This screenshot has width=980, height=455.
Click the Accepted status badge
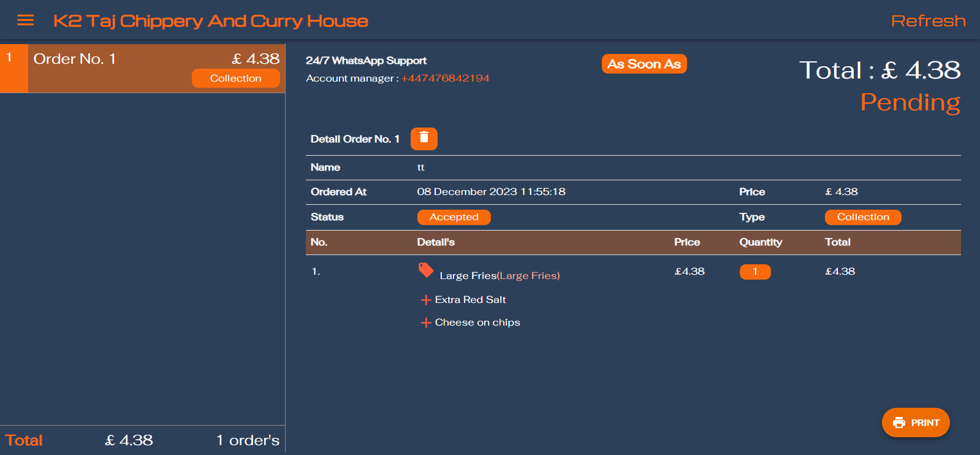454,217
